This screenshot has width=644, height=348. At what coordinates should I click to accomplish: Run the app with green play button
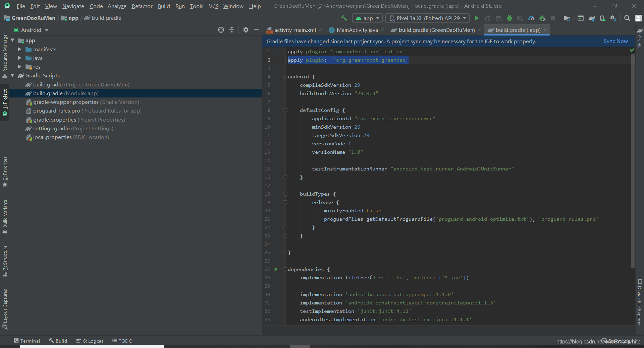(477, 18)
